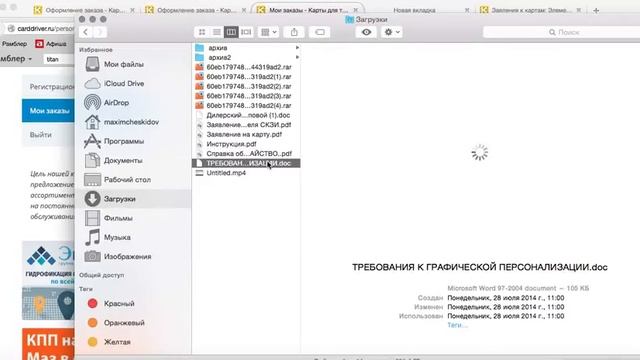640x360 pixels.
Task: Click the Теги… link in preview
Action: (x=457, y=325)
